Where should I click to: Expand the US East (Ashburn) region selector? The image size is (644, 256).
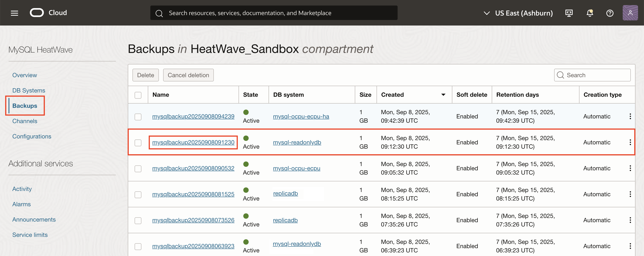(x=519, y=13)
